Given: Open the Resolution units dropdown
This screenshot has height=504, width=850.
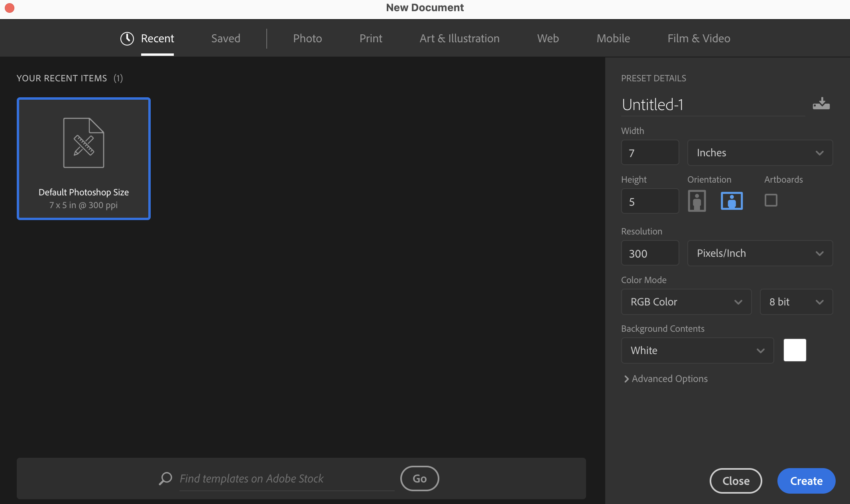Looking at the screenshot, I should coord(759,253).
